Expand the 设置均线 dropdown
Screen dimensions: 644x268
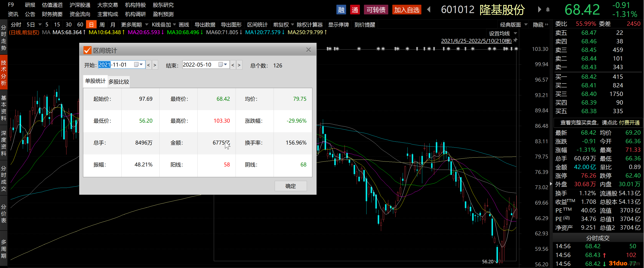[x=502, y=33]
